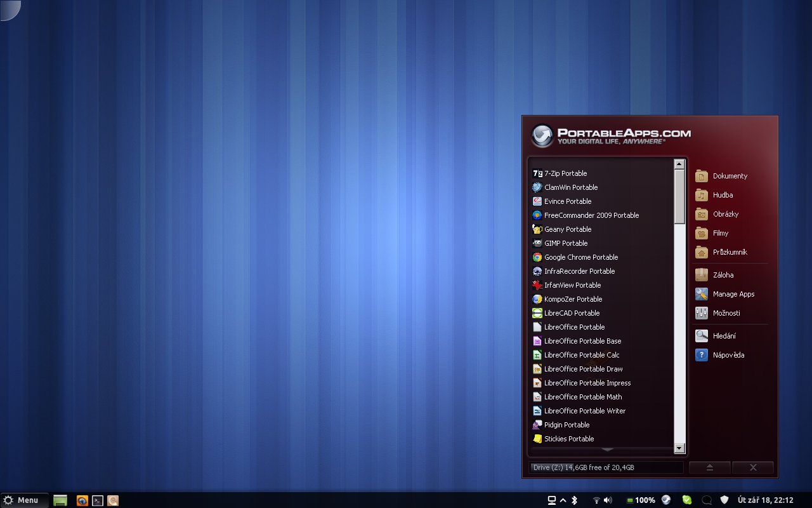
Task: Eject the drive with the eject button
Action: point(710,467)
